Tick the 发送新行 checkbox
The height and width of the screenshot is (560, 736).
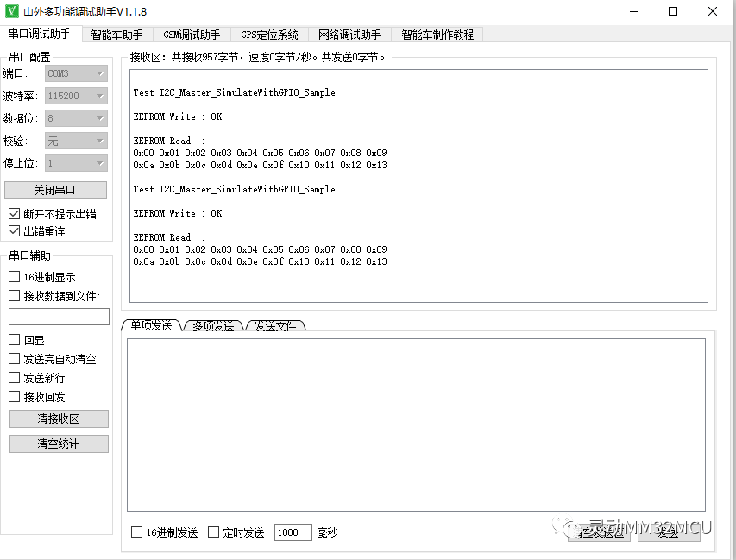point(14,378)
